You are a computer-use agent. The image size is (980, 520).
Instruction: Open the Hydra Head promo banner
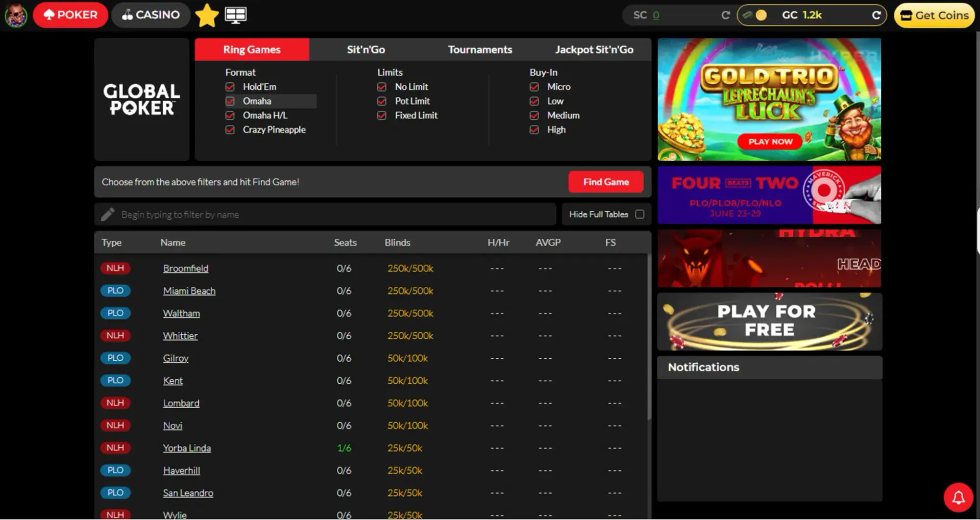click(x=769, y=258)
